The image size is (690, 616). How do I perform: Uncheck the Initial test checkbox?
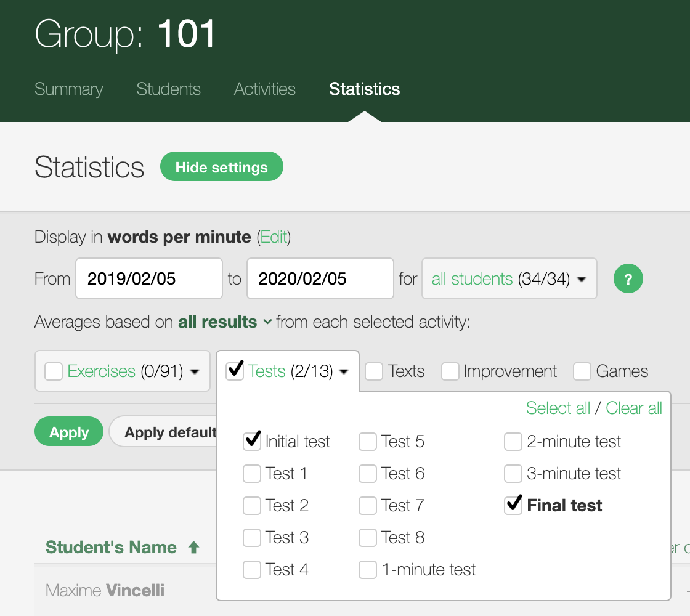(x=252, y=441)
